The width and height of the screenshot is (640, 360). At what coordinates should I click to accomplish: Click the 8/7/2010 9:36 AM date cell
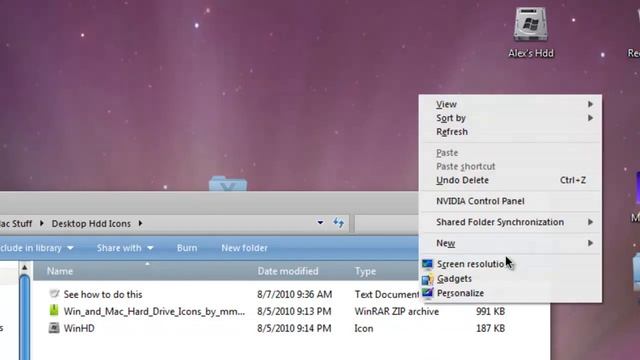click(x=294, y=294)
